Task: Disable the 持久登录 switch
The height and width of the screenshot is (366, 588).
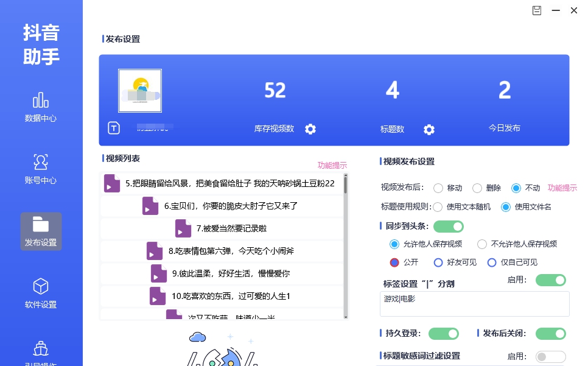Action: click(x=444, y=334)
